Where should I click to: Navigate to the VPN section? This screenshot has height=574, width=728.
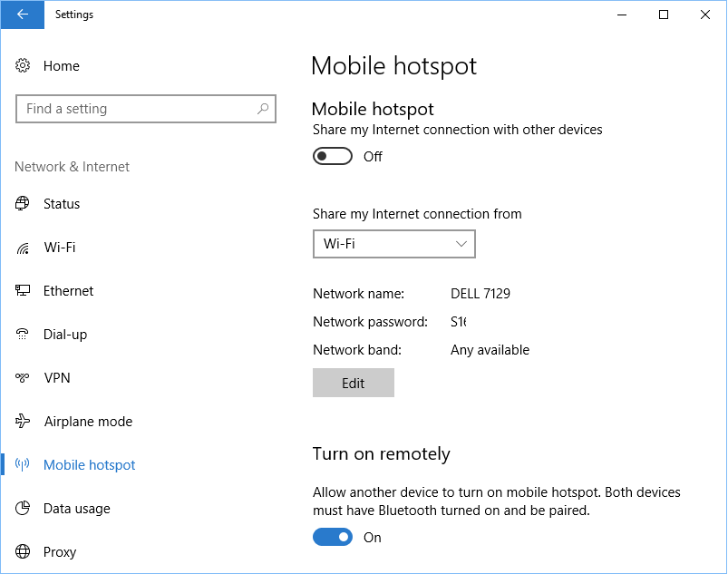point(57,377)
